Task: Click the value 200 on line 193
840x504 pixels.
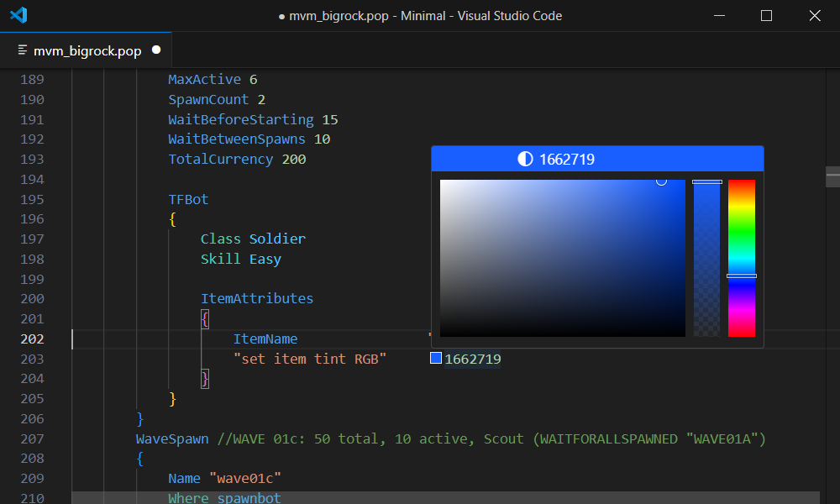Action: [294, 159]
